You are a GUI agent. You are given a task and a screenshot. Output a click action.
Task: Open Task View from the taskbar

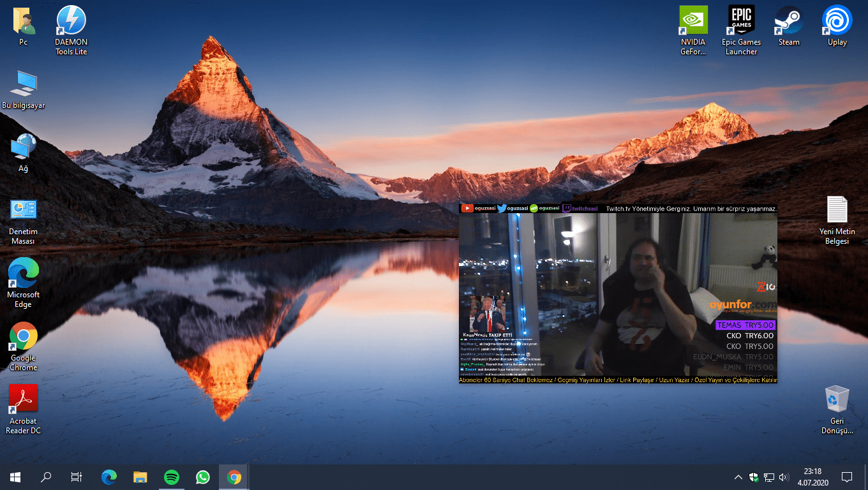click(77, 477)
